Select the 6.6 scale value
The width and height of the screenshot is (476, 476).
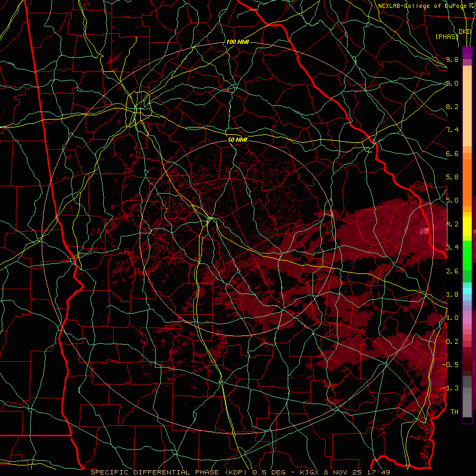(452, 153)
